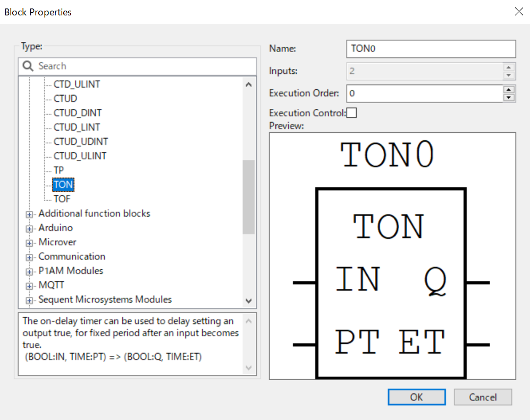Expand Sequent Microsystems Modules node
Viewport: 530px width, 420px height.
coord(29,300)
